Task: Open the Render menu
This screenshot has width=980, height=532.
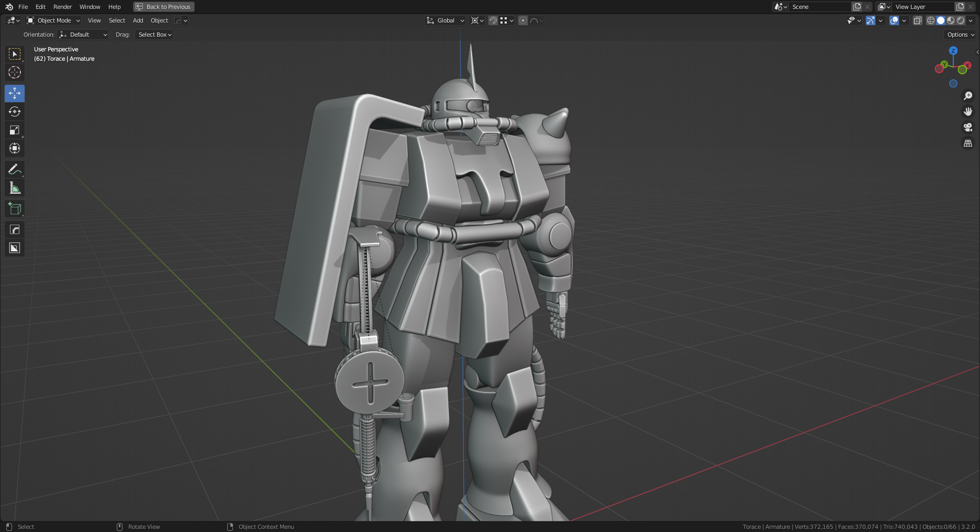Action: tap(62, 7)
